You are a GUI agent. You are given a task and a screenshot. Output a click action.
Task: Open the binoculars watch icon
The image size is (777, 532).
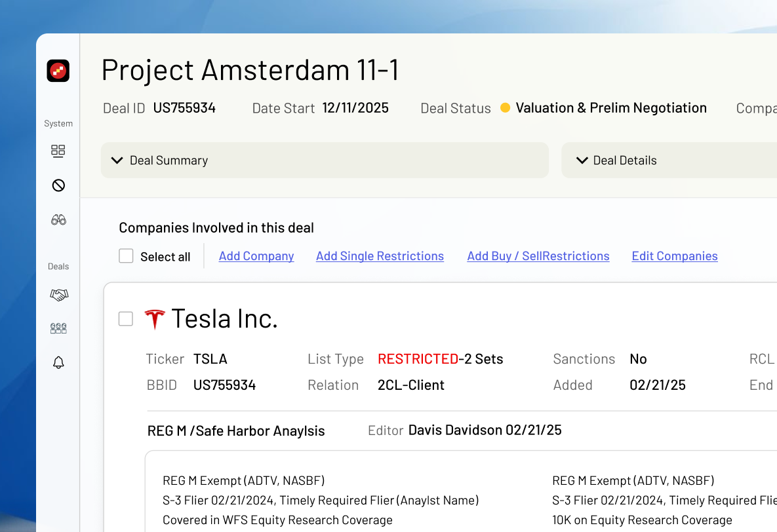click(58, 219)
